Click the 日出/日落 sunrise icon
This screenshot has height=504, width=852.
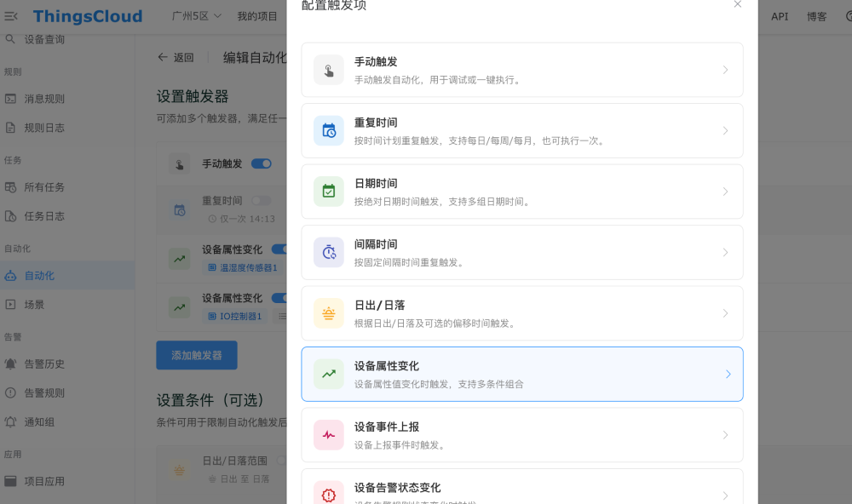(328, 312)
